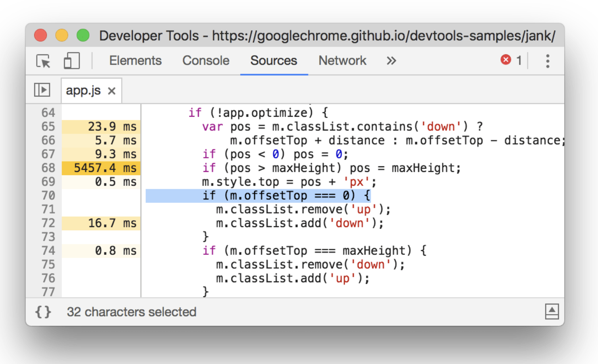Click the if (!app.optimize) code line

pyautogui.click(x=258, y=113)
